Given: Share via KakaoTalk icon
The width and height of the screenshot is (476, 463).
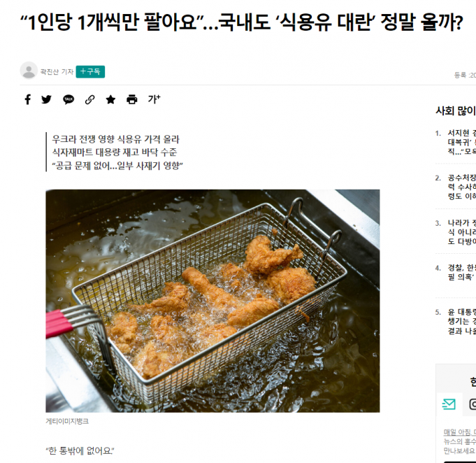Looking at the screenshot, I should click(68, 99).
